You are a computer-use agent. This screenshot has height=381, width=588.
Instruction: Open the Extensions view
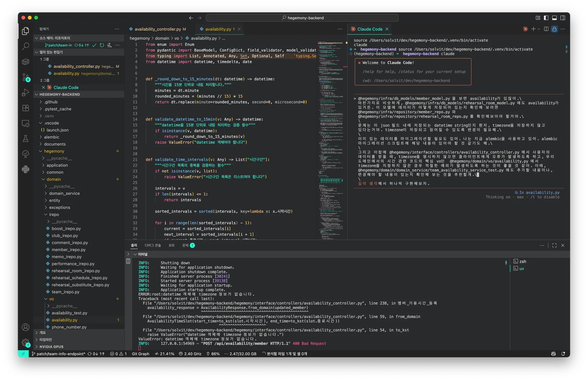(26, 108)
